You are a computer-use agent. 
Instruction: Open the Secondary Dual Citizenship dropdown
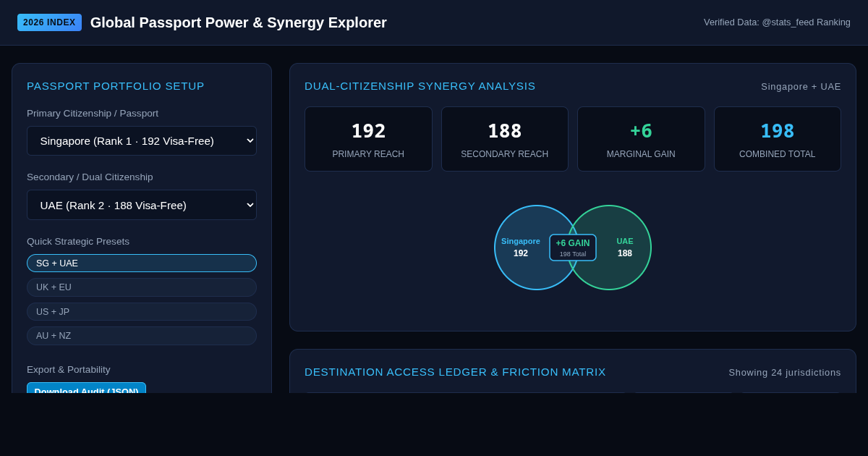coord(142,205)
